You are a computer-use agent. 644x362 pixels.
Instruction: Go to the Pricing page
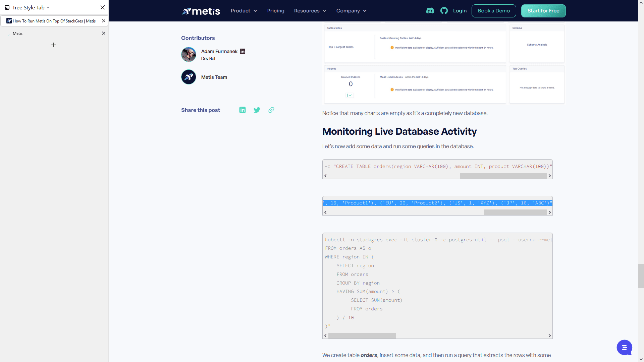(x=276, y=11)
